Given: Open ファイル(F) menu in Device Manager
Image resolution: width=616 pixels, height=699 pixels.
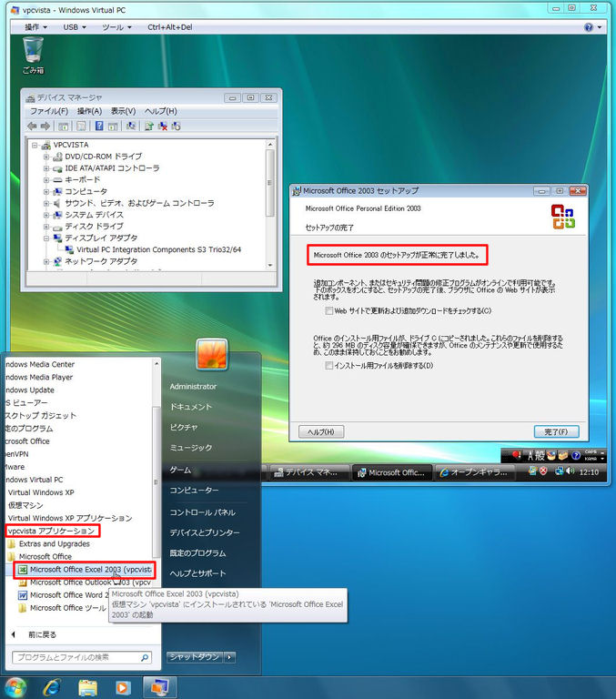Looking at the screenshot, I should coord(49,111).
